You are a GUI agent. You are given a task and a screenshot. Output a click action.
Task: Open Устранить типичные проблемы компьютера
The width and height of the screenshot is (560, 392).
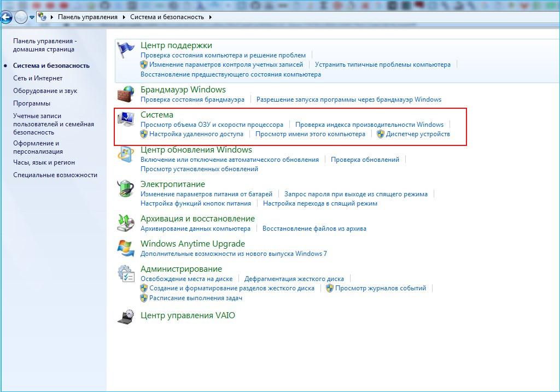(x=382, y=65)
